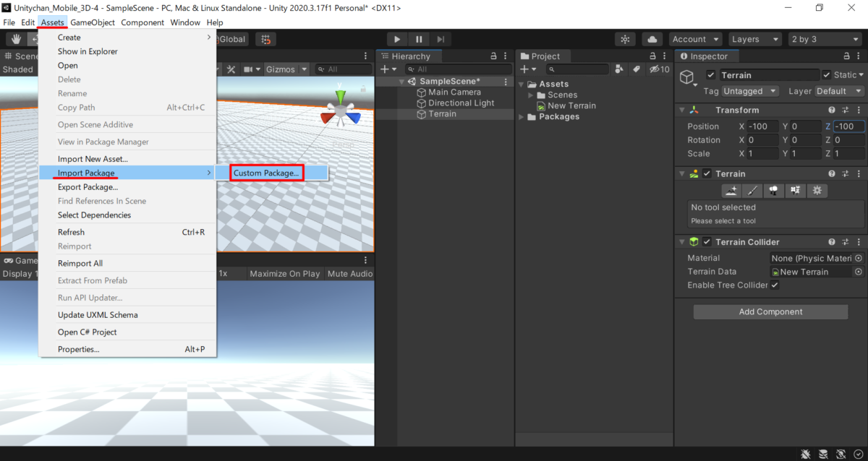868x461 pixels.
Task: Open the Gizmos dropdown arrow
Action: coord(304,69)
